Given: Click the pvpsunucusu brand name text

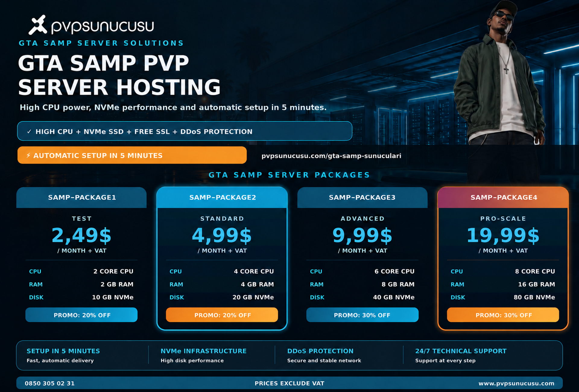Looking at the screenshot, I should (103, 27).
